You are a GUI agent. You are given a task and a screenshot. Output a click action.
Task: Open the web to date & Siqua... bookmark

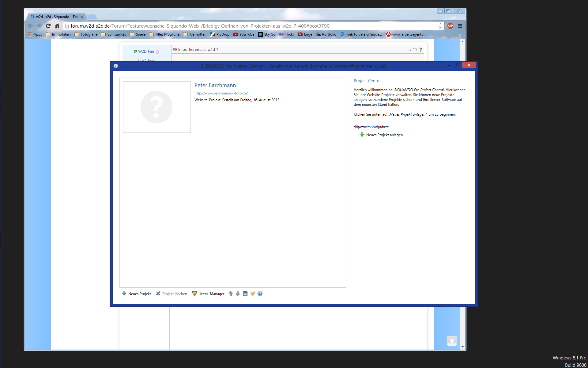coord(361,34)
